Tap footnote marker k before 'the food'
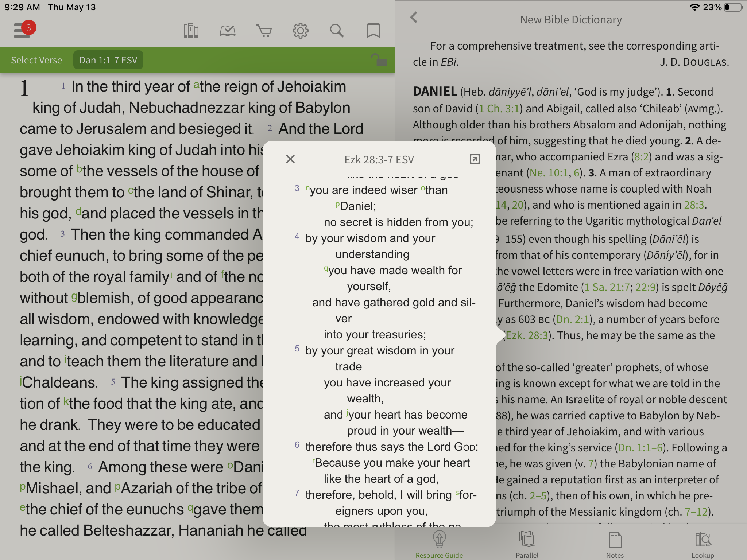 coord(66,402)
